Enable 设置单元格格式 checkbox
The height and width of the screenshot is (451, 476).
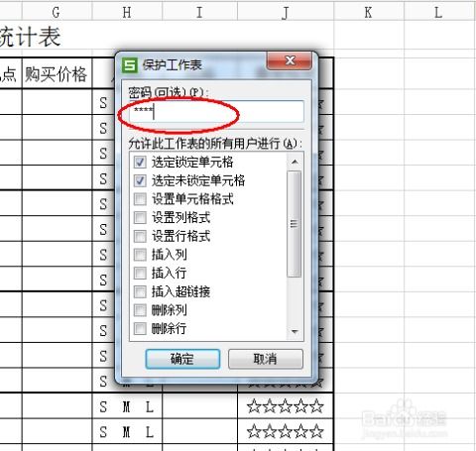tap(140, 199)
